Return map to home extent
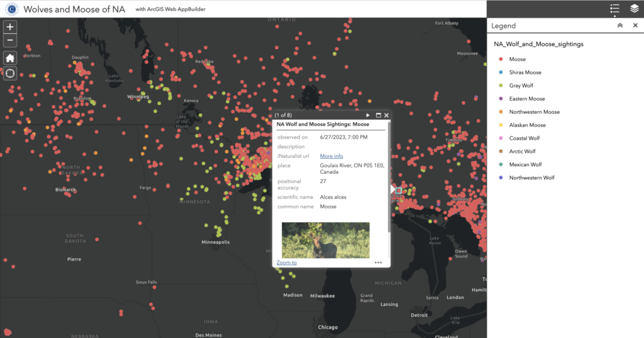Screen dimensions: 644x338 click(10, 58)
